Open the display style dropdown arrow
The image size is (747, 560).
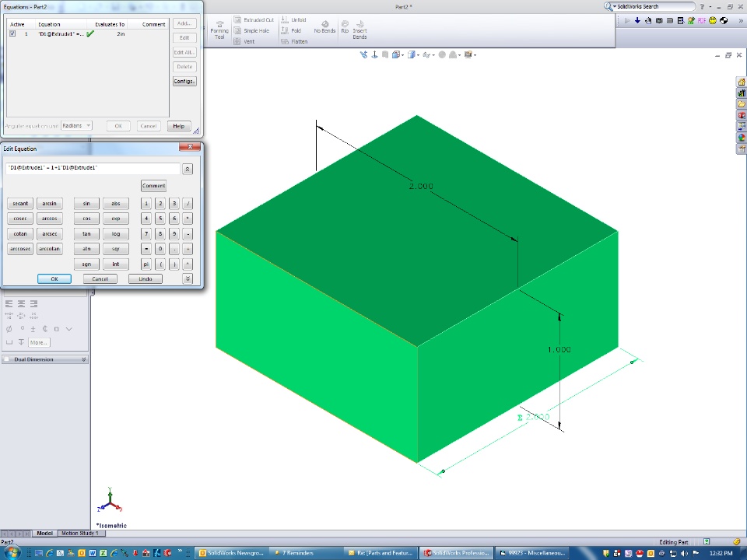pyautogui.click(x=419, y=55)
